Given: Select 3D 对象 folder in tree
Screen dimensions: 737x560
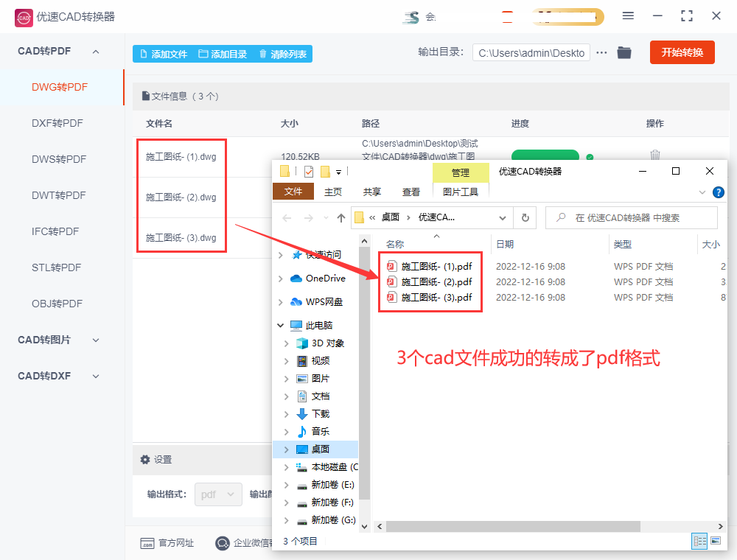Looking at the screenshot, I should [x=328, y=343].
